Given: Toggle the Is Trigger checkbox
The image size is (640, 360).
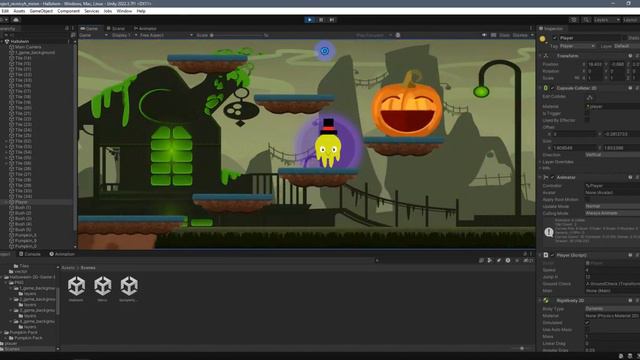Looking at the screenshot, I should [x=587, y=113].
